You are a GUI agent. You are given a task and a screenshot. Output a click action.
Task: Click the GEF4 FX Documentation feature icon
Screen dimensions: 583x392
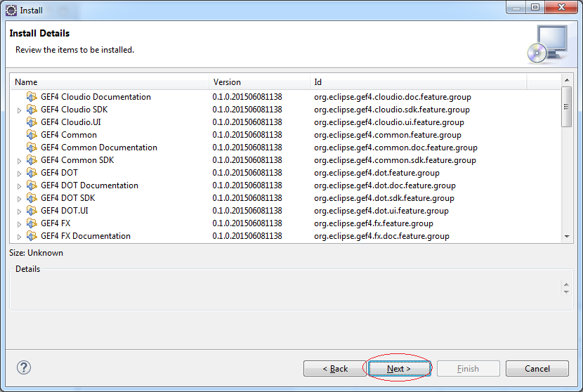(x=32, y=236)
